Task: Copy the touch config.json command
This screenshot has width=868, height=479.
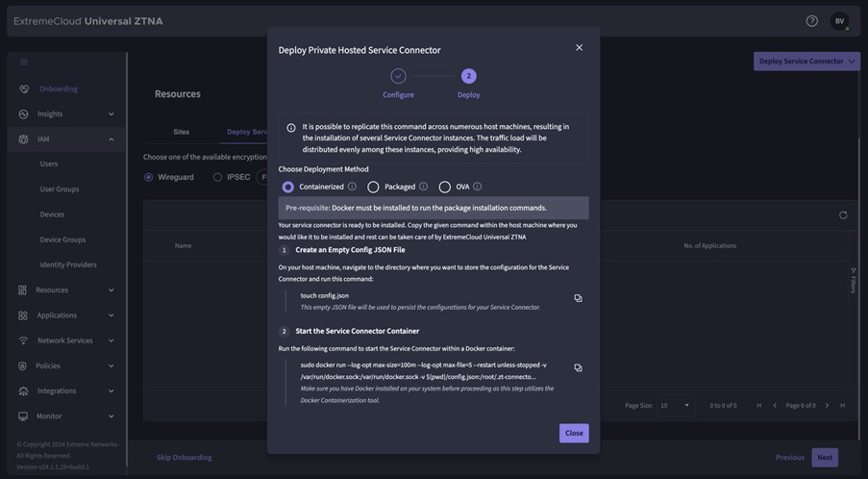Action: click(x=578, y=298)
